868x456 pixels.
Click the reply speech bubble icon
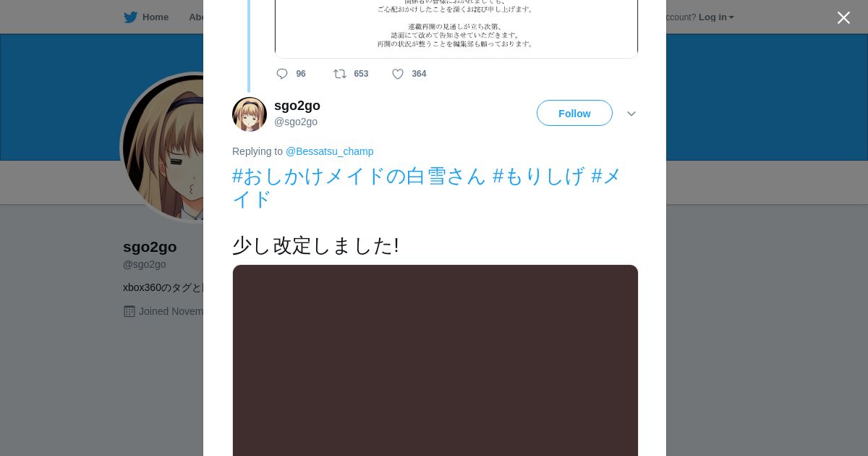click(282, 74)
